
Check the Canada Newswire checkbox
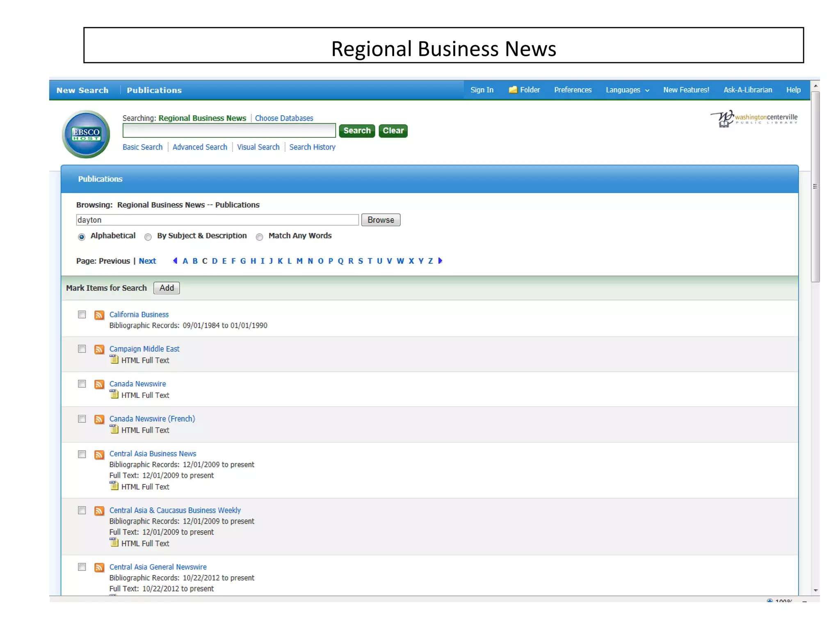pyautogui.click(x=82, y=384)
